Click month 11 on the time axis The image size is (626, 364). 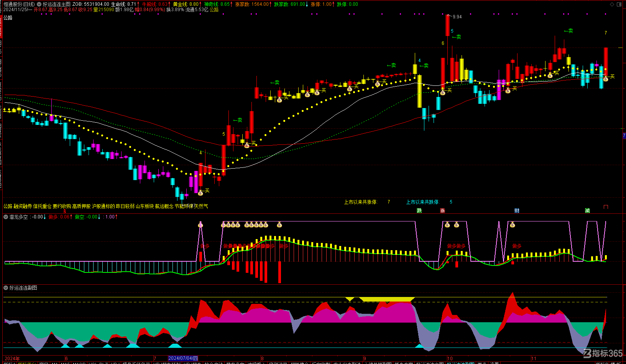534,359
